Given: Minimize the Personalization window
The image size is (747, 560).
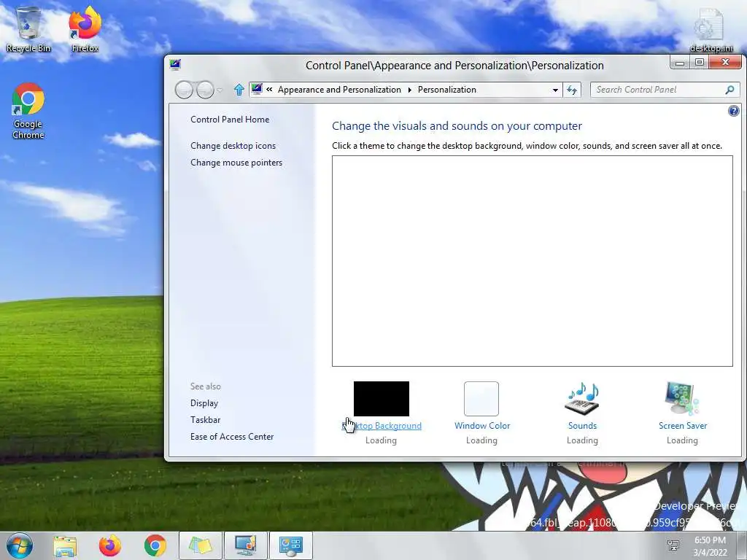Looking at the screenshot, I should 680,63.
